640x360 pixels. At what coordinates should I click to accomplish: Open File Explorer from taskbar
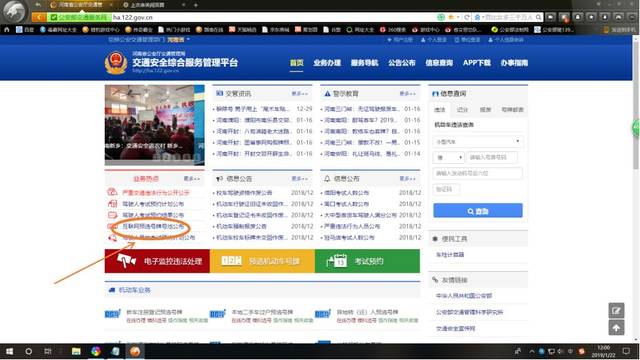coord(76,351)
